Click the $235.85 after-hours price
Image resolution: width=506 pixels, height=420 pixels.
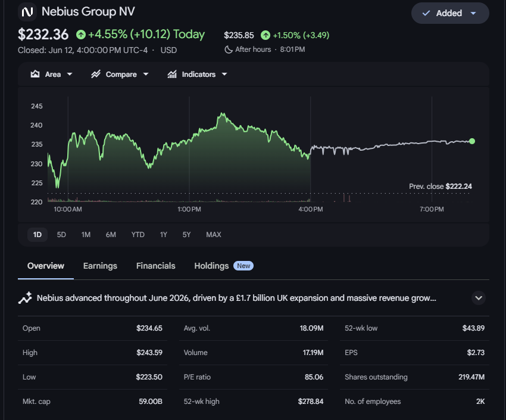click(239, 35)
